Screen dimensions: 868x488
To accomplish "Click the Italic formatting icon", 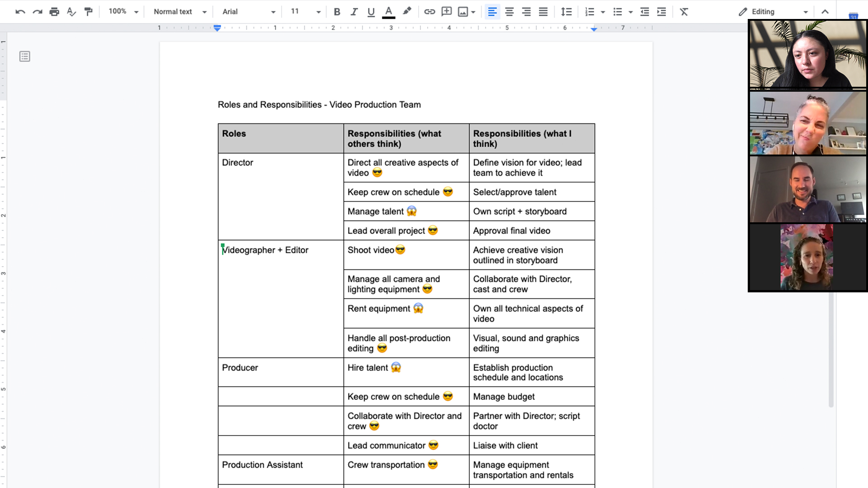I will (x=354, y=11).
